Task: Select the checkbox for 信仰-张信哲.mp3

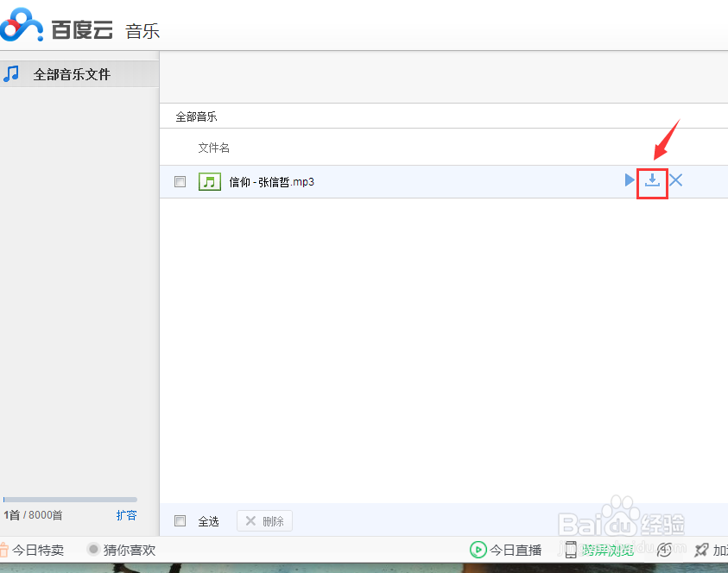Action: coord(180,181)
